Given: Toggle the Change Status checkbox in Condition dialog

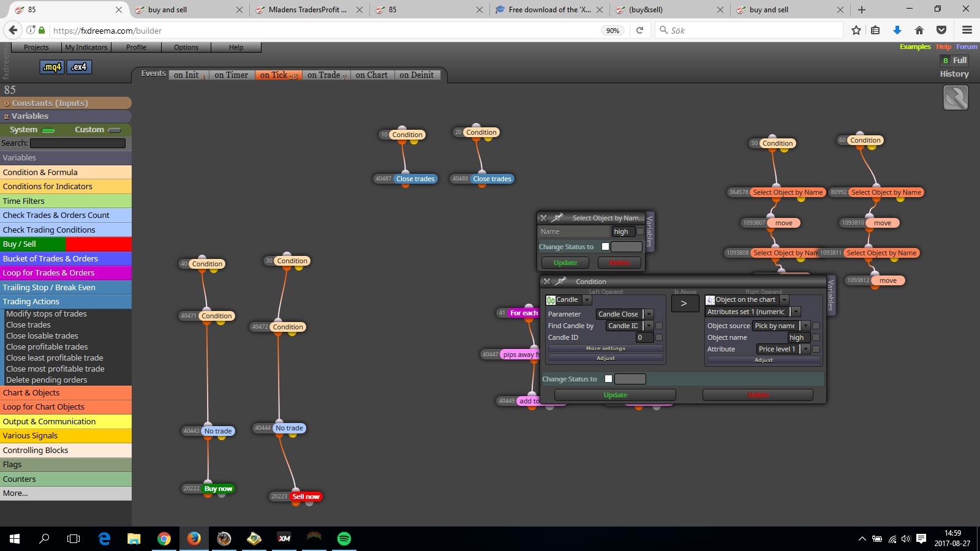Looking at the screenshot, I should [608, 379].
